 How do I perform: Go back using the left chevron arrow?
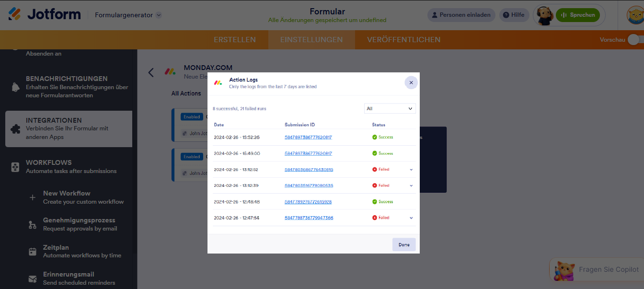(x=151, y=72)
